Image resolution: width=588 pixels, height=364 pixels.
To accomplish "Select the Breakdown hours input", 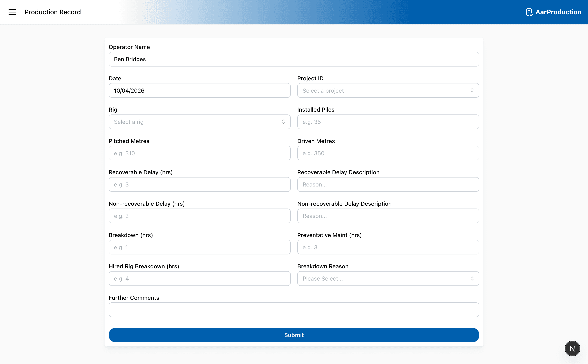I will coord(199,247).
